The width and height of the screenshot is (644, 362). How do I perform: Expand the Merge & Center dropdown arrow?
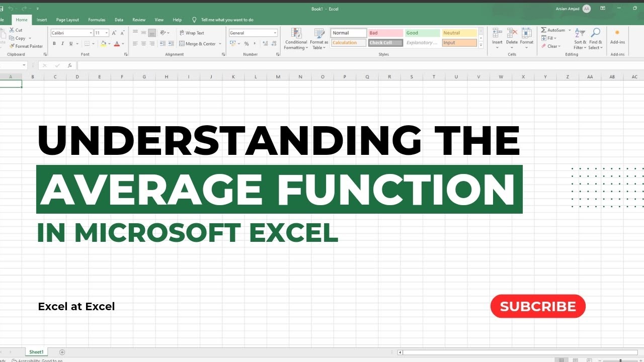coord(220,44)
